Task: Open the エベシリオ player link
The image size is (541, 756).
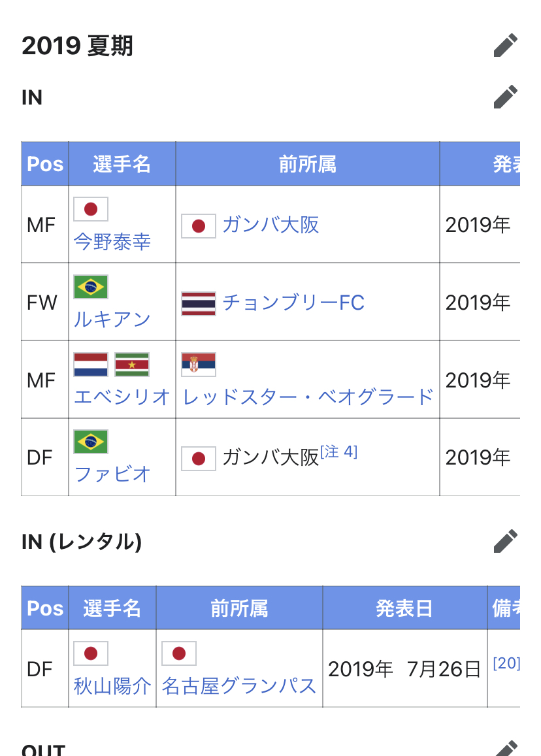Action: [122, 397]
